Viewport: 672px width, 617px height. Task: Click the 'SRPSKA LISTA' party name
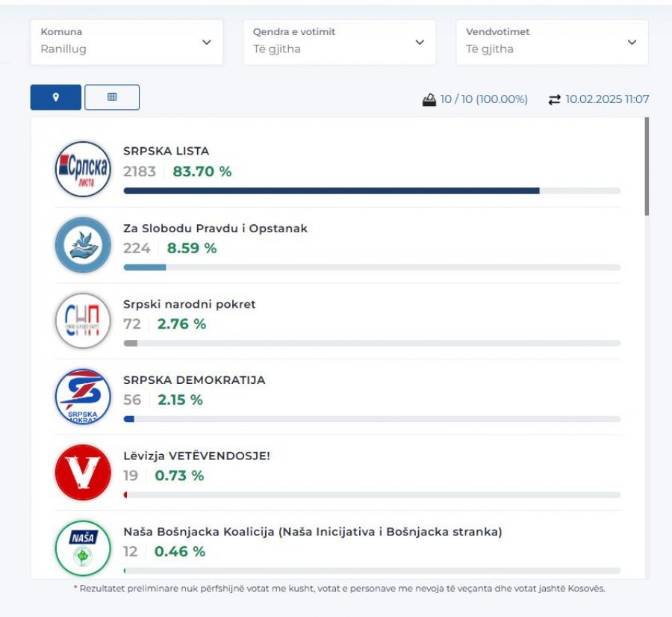pyautogui.click(x=167, y=151)
